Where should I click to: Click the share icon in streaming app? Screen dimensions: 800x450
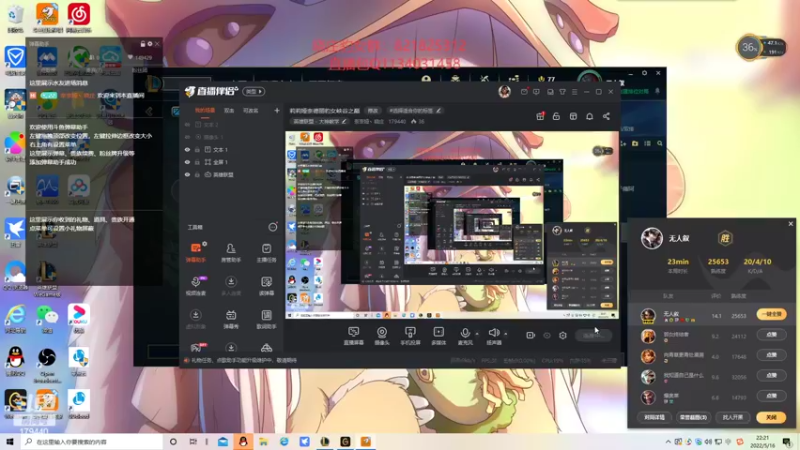pyautogui.click(x=606, y=116)
